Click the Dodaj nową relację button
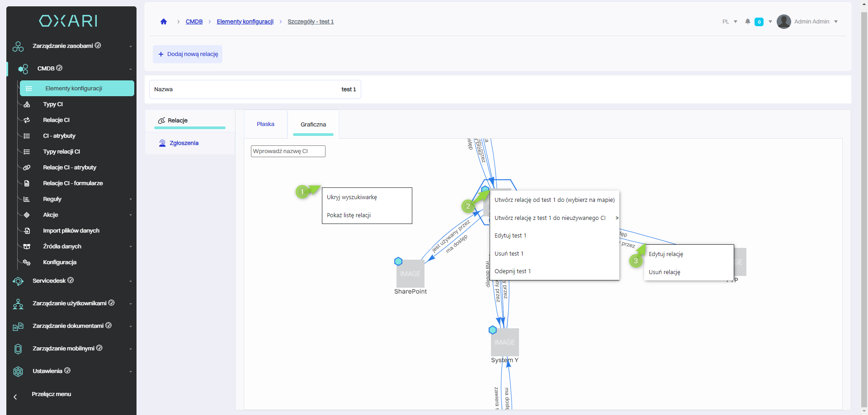The width and height of the screenshot is (868, 415). point(188,54)
